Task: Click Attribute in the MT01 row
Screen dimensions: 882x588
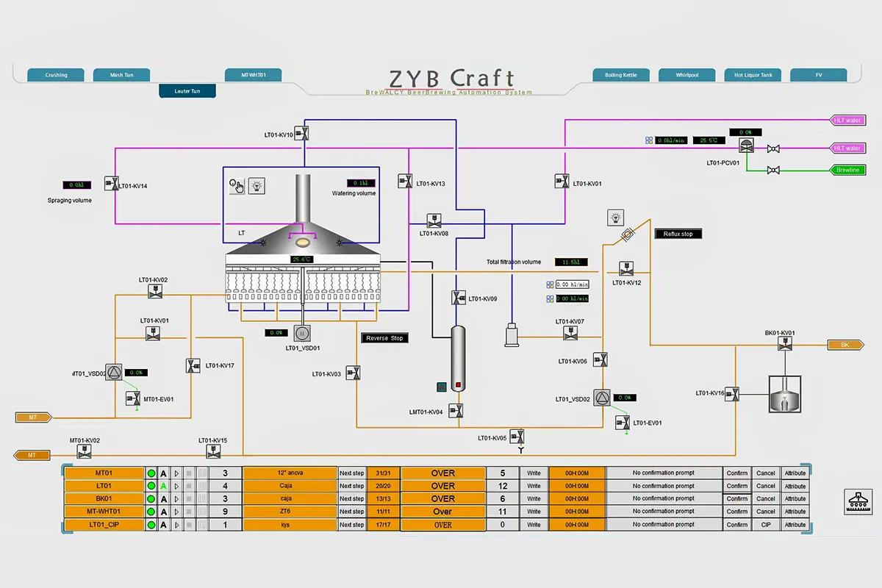Action: (795, 473)
